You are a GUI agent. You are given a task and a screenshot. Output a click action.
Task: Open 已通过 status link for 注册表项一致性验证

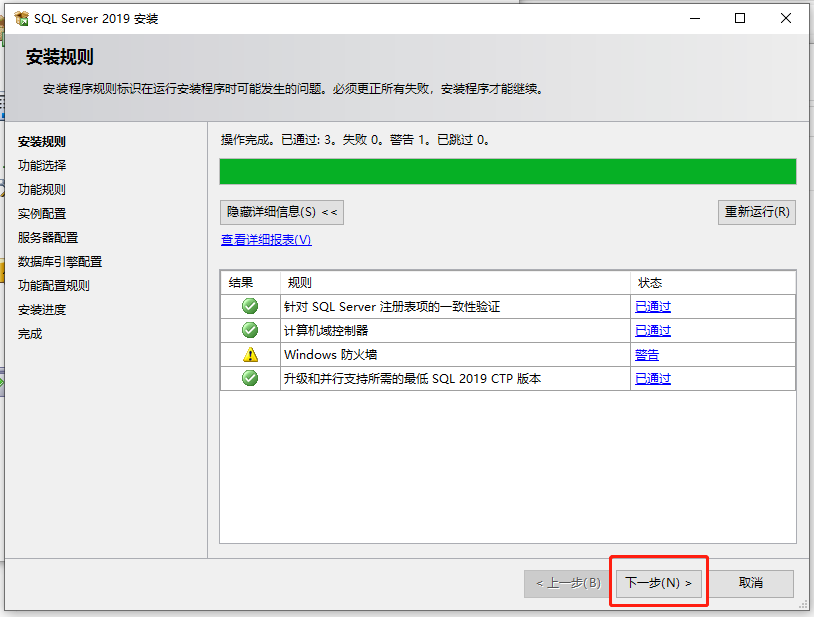pos(653,307)
